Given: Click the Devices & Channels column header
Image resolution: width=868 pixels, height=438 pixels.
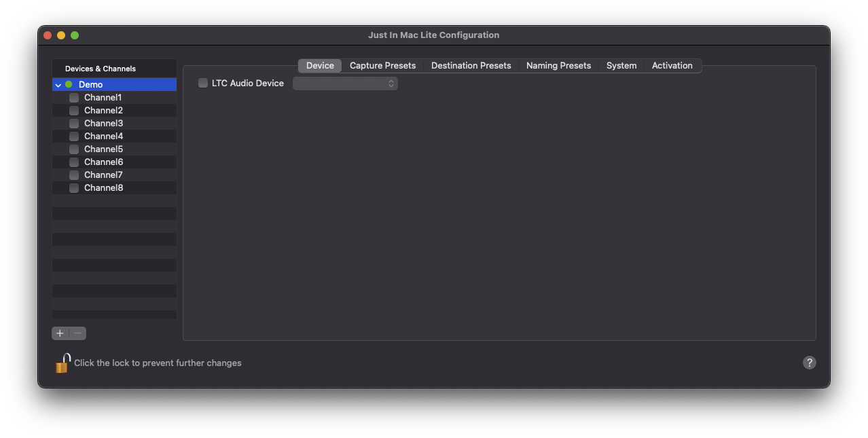Looking at the screenshot, I should [x=114, y=69].
